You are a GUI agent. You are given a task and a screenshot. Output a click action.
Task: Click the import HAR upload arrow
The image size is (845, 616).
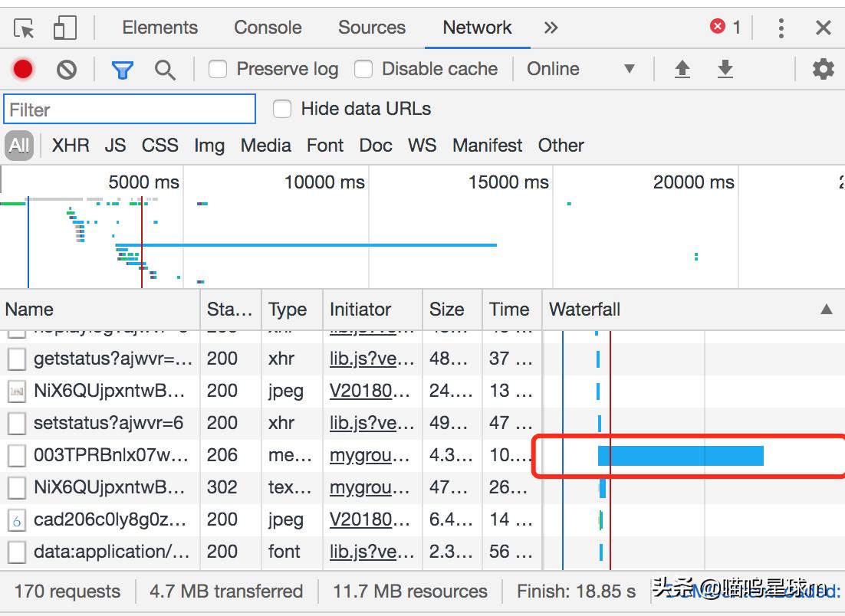click(x=682, y=70)
